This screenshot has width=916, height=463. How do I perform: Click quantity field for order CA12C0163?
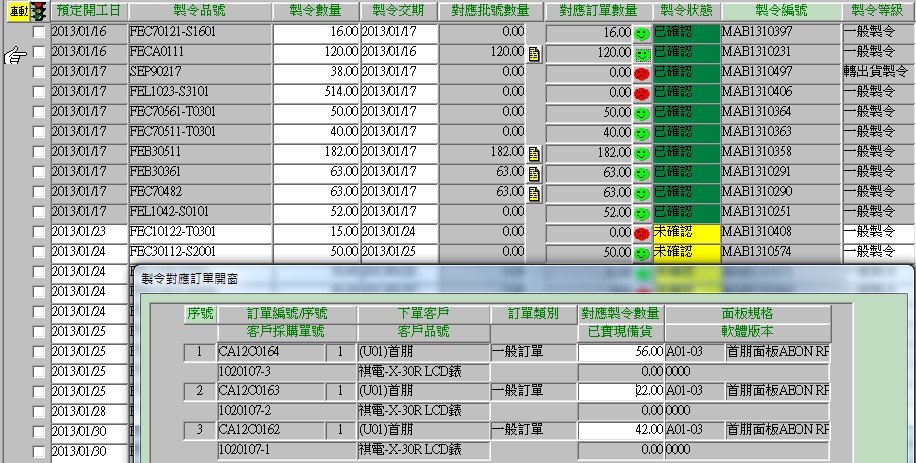click(620, 390)
